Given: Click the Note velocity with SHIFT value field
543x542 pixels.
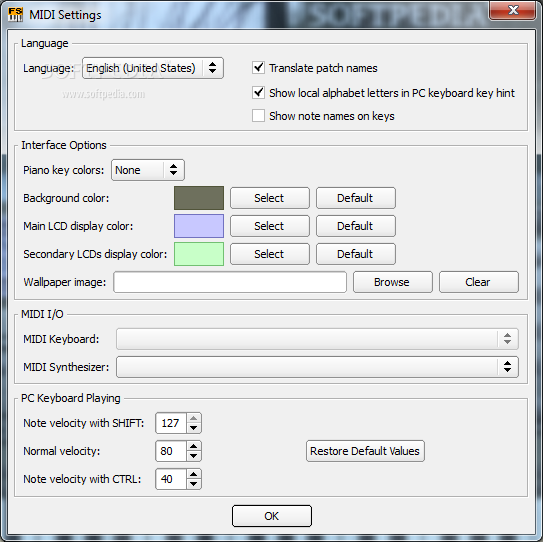Looking at the screenshot, I should click(x=171, y=423).
